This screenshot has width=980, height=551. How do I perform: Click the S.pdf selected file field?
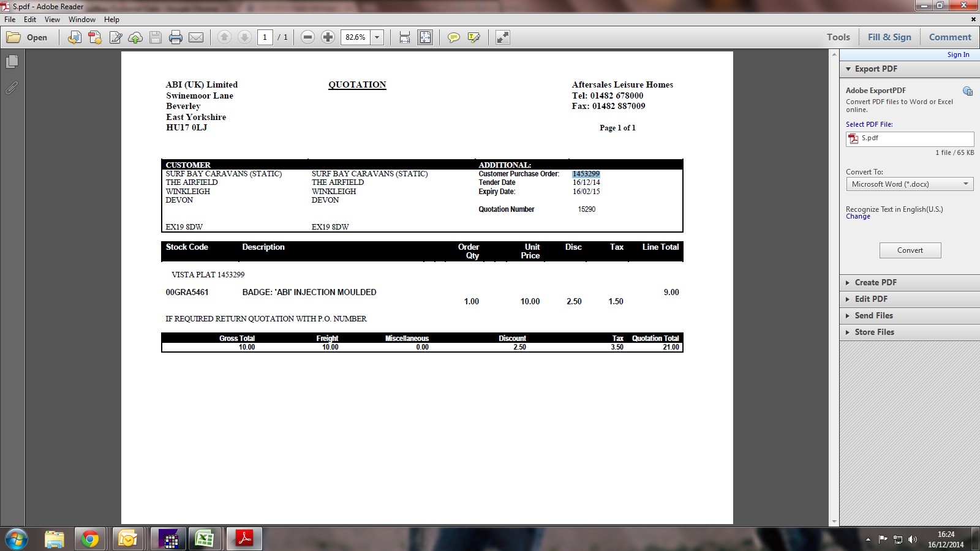(x=910, y=139)
